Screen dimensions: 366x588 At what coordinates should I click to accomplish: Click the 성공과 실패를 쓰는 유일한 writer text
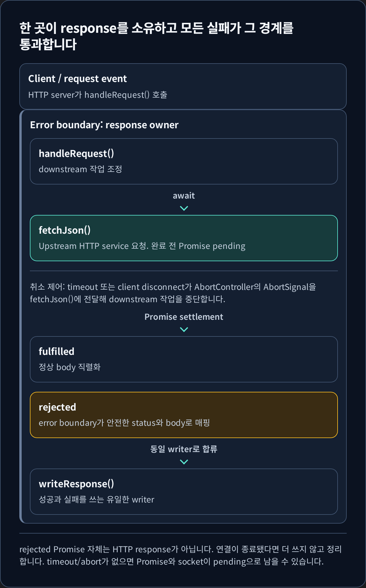[x=96, y=499]
